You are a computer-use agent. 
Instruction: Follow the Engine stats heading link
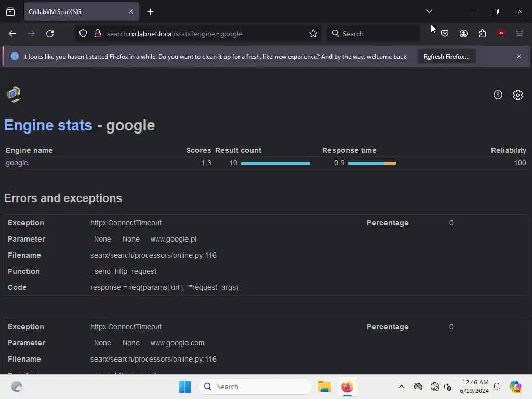[x=48, y=125]
